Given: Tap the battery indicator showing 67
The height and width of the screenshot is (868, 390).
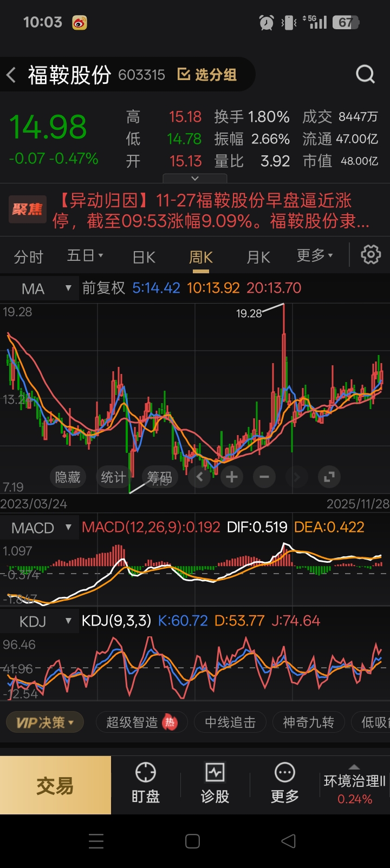Looking at the screenshot, I should [x=346, y=22].
